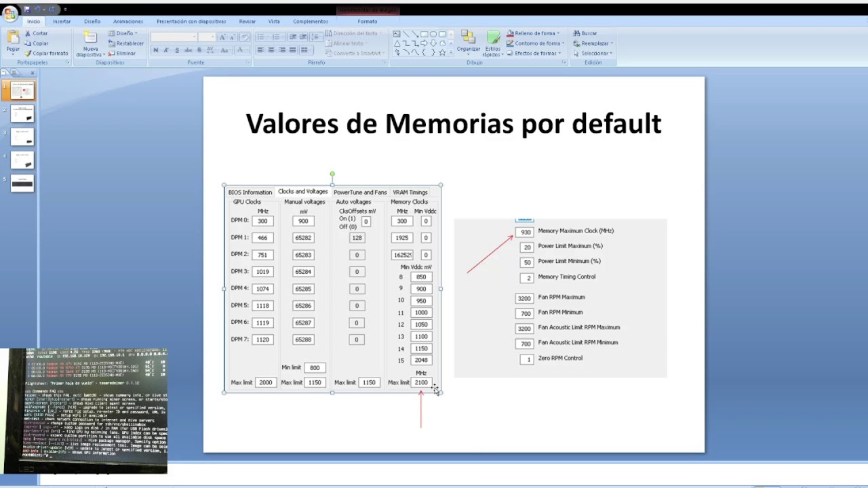Screen dimensions: 868x488
Task: Select the rectangle shape
Action: 424,34
